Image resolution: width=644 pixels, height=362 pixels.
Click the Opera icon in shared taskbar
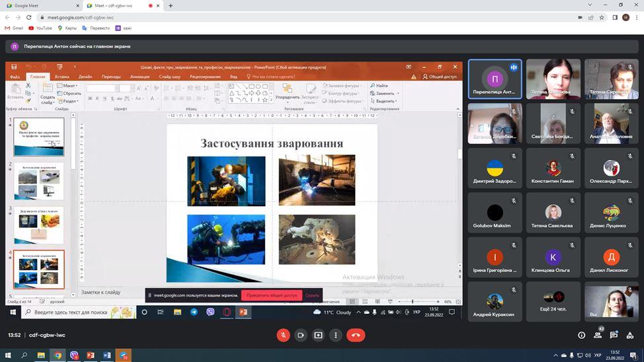227,312
